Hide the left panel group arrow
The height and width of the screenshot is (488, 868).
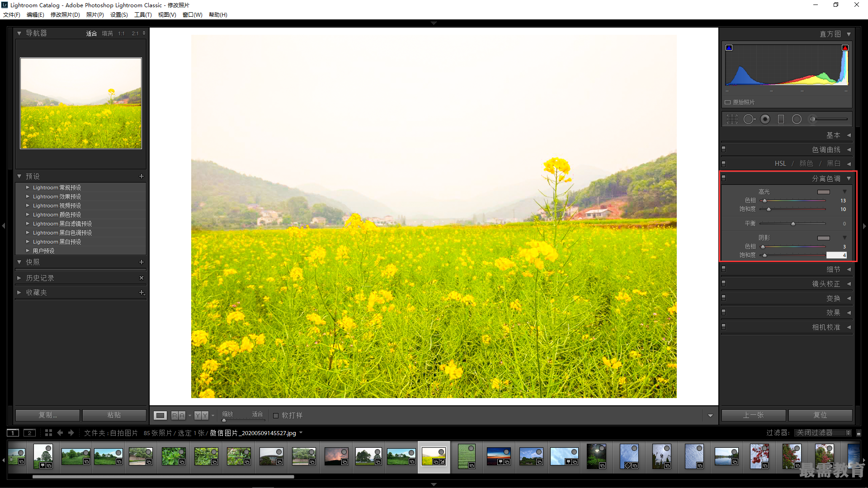4,225
